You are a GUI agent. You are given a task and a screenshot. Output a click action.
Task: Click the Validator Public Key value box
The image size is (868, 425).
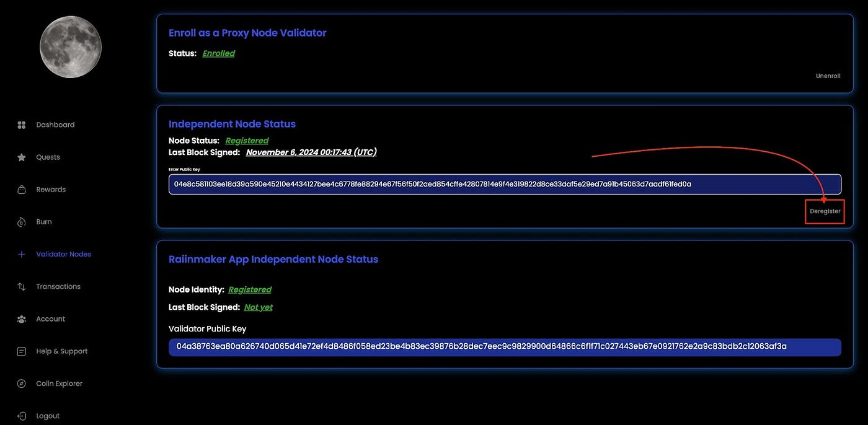point(505,347)
